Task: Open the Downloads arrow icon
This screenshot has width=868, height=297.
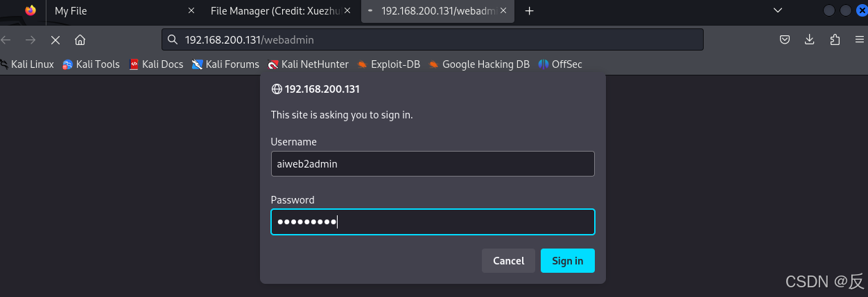Action: point(809,39)
